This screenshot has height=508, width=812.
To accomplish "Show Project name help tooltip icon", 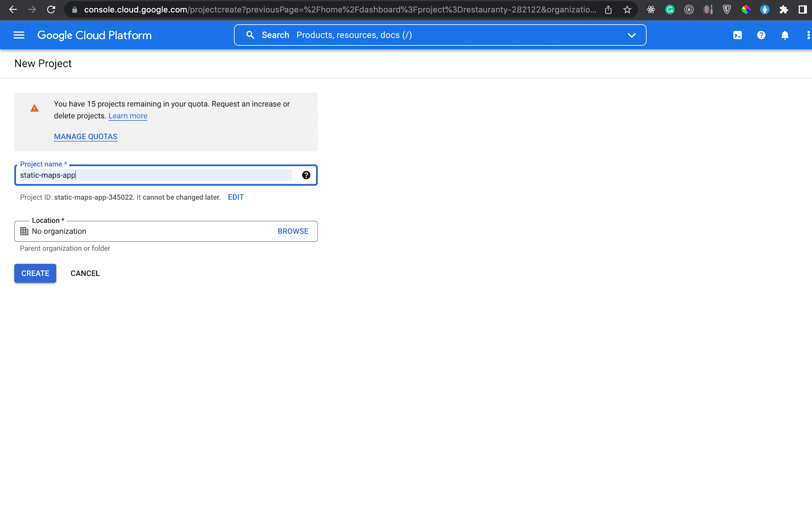I will (306, 175).
